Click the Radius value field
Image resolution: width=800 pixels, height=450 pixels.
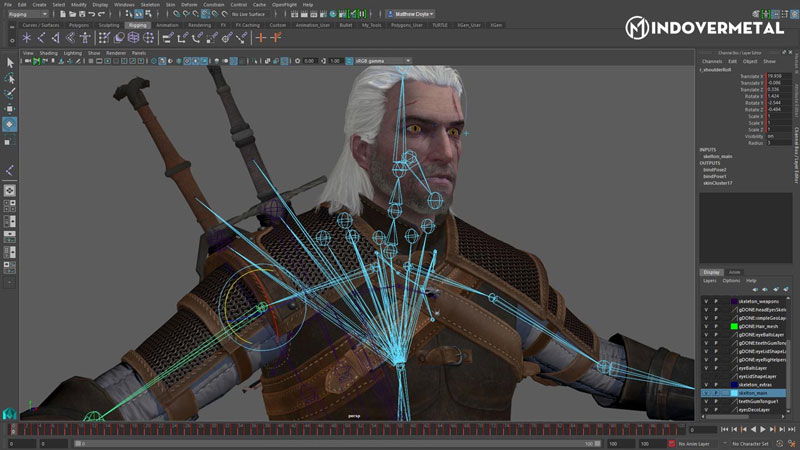tap(779, 143)
